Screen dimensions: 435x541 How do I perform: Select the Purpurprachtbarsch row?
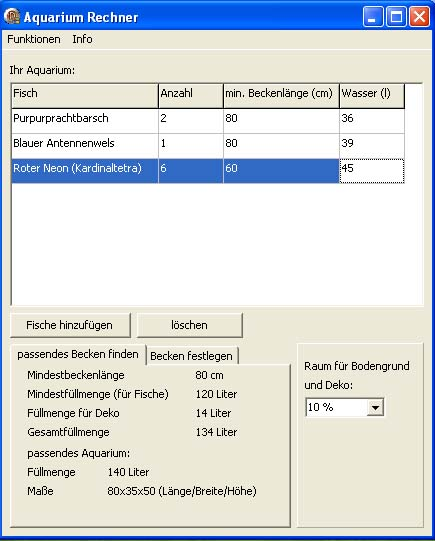coord(208,121)
